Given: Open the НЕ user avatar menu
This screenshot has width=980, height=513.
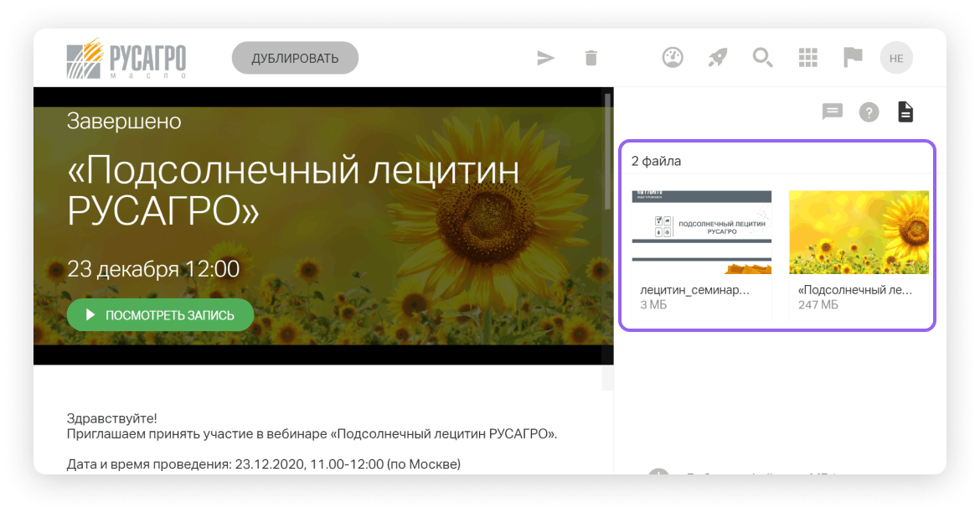Looking at the screenshot, I should pos(896,58).
